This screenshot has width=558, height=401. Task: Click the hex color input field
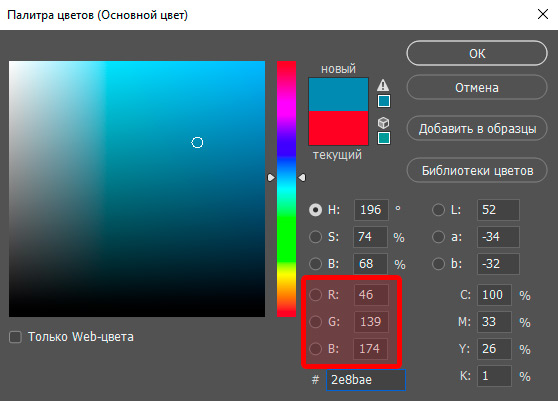[x=366, y=380]
